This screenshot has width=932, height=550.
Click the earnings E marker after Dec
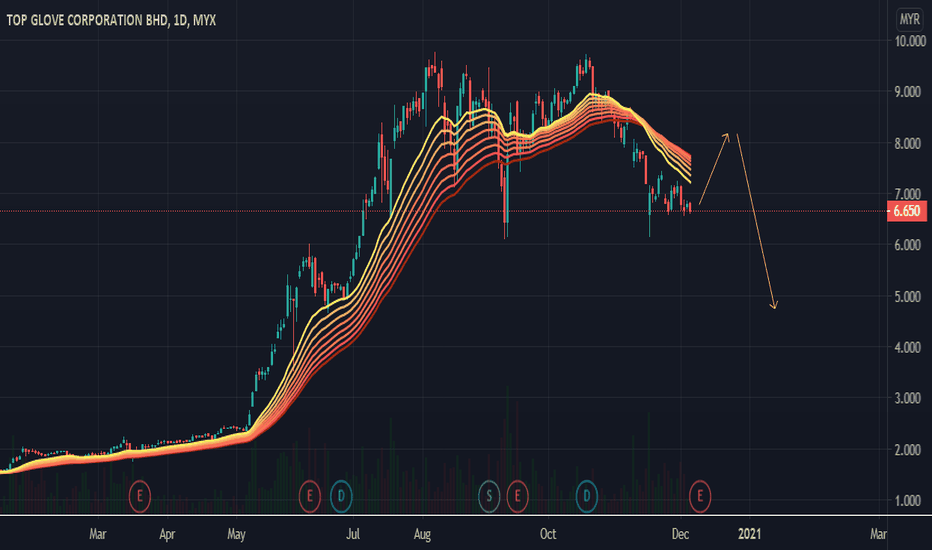pyautogui.click(x=700, y=496)
